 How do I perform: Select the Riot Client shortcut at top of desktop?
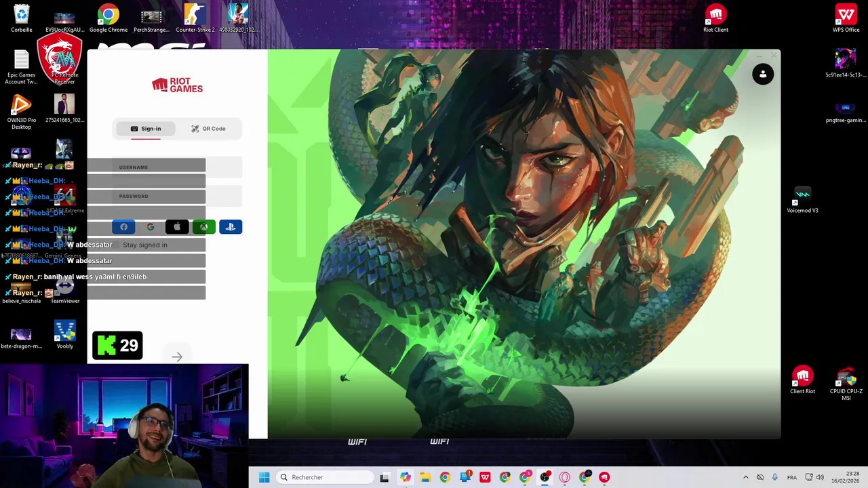click(715, 18)
